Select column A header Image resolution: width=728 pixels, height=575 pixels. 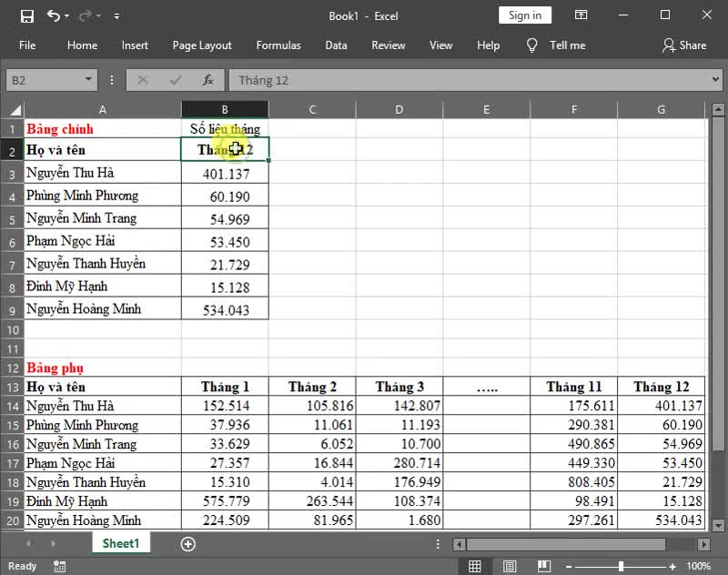click(103, 110)
